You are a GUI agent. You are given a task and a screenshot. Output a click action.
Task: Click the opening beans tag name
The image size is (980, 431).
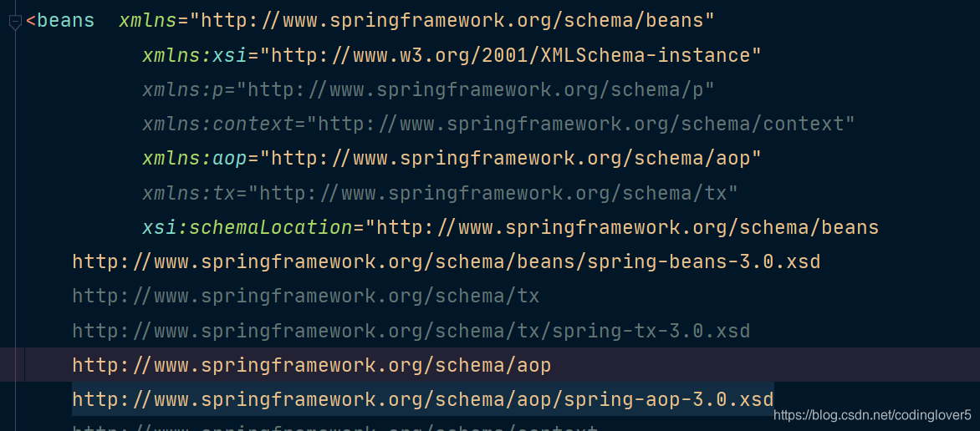(65, 21)
